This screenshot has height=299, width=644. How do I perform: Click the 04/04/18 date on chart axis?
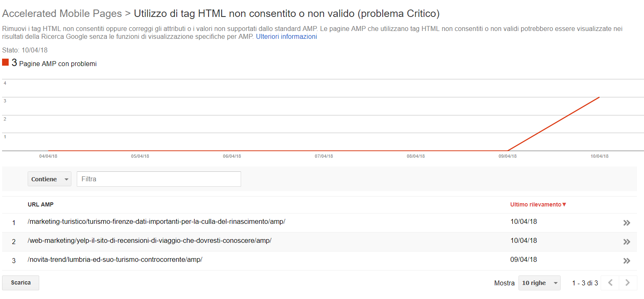coord(48,157)
